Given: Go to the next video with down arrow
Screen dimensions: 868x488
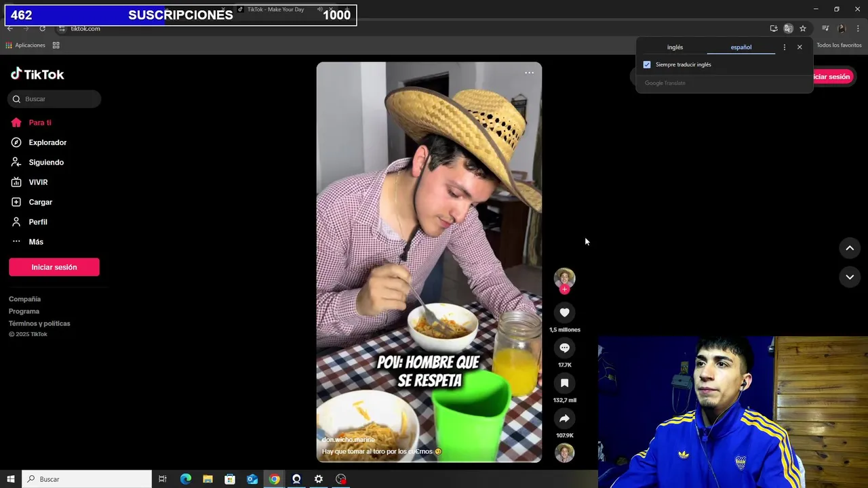Looking at the screenshot, I should pyautogui.click(x=850, y=277).
